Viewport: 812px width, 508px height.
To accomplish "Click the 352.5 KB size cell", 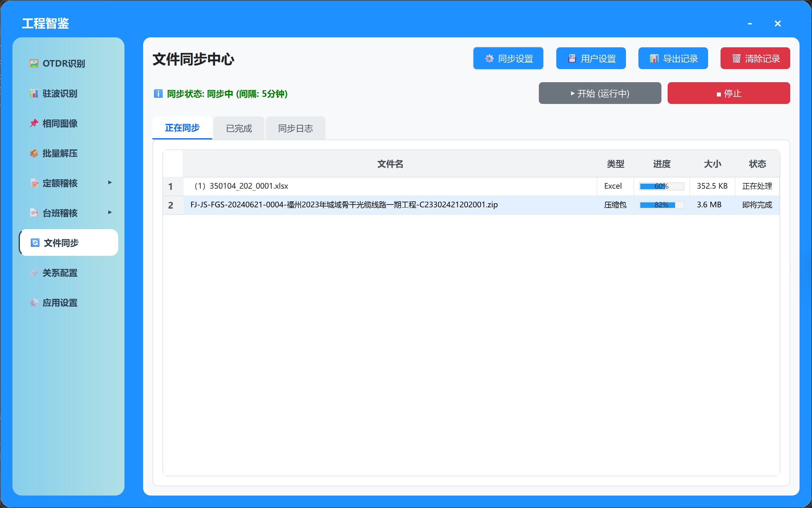I will click(x=712, y=186).
